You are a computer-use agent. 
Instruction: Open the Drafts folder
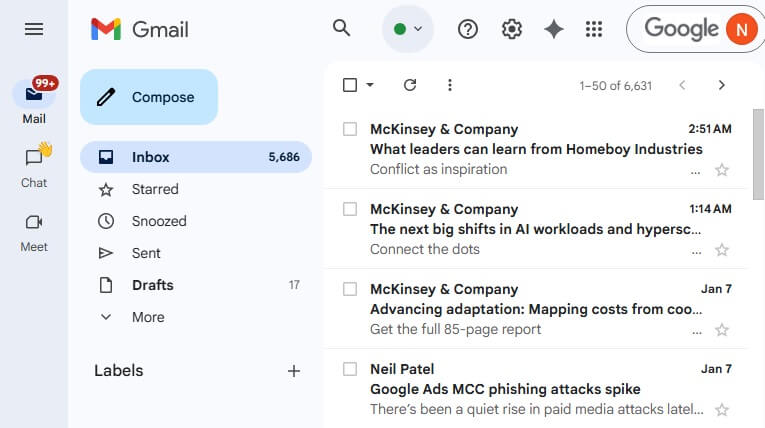click(x=196, y=285)
